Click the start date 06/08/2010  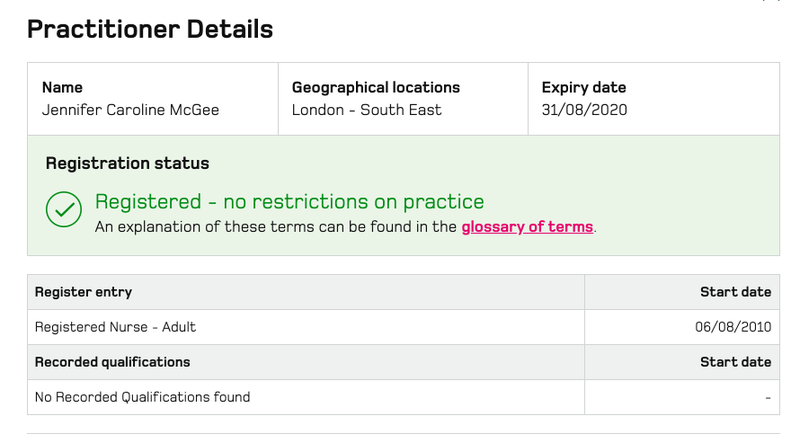(x=733, y=327)
